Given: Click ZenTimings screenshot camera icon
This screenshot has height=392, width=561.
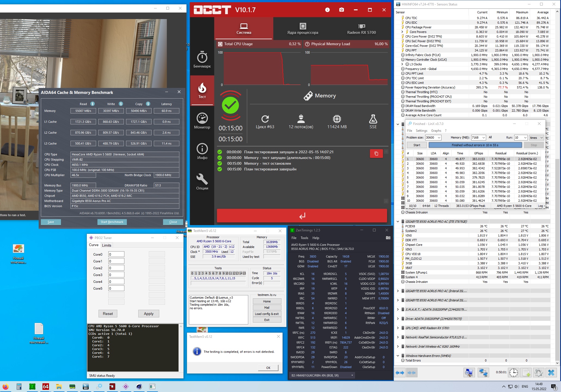Looking at the screenshot, I should pyautogui.click(x=388, y=238).
